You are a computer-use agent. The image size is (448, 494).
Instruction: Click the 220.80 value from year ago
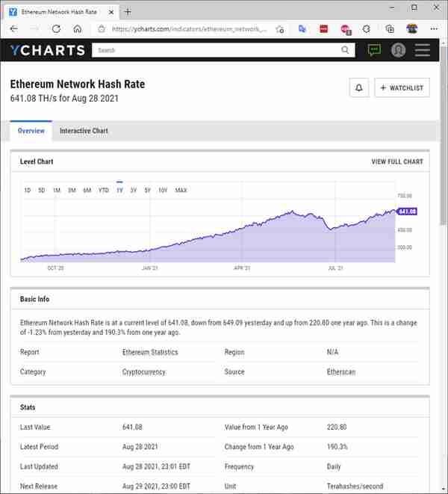[x=337, y=427]
